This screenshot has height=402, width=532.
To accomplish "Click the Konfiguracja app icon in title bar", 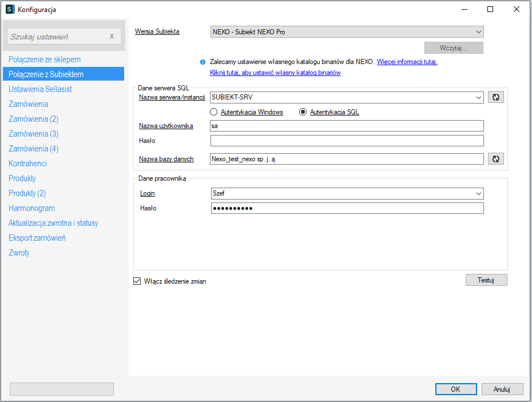I will (10, 9).
